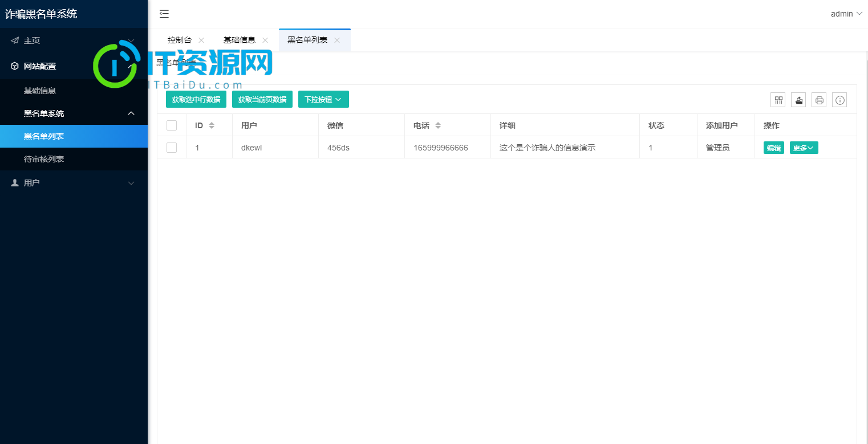Select the 黑名单列表 tab
868x444 pixels.
[x=307, y=40]
